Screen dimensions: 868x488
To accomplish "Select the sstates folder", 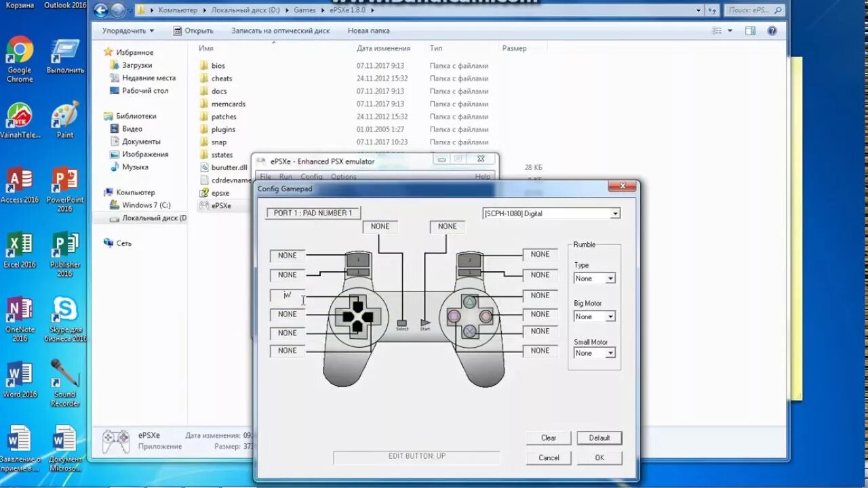I will tap(222, 155).
